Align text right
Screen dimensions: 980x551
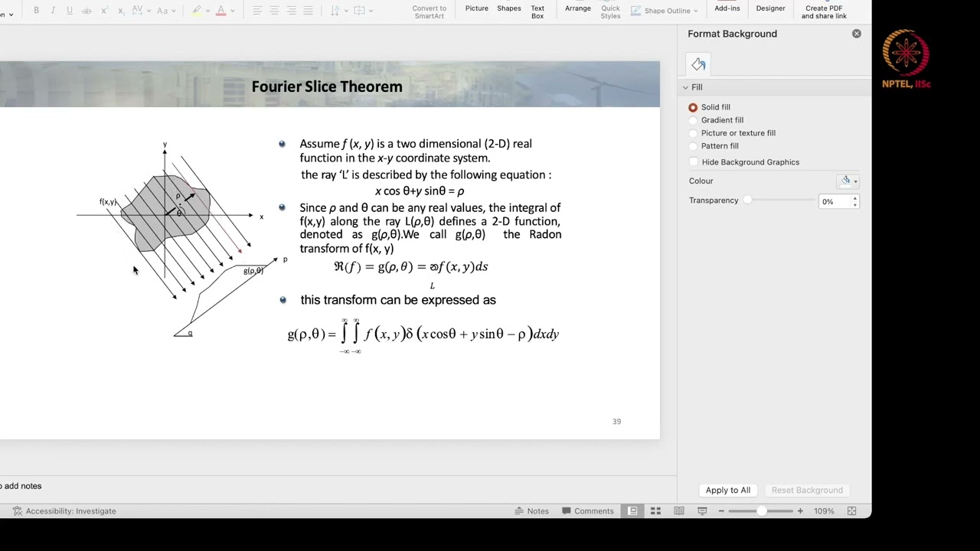point(291,11)
